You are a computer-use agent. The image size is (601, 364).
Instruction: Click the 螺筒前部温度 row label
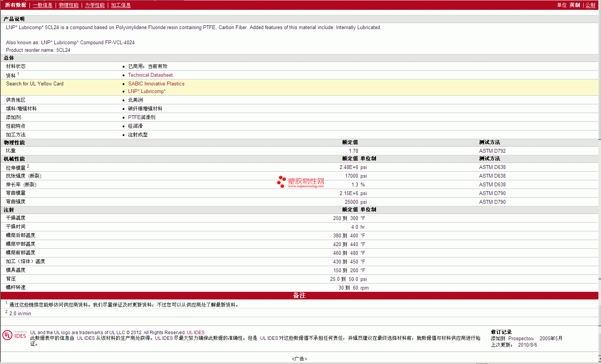21,253
